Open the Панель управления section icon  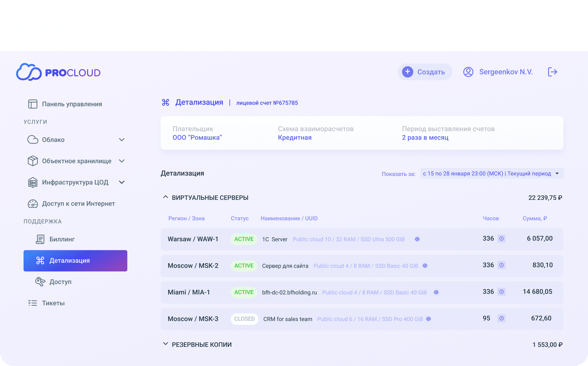tap(32, 104)
